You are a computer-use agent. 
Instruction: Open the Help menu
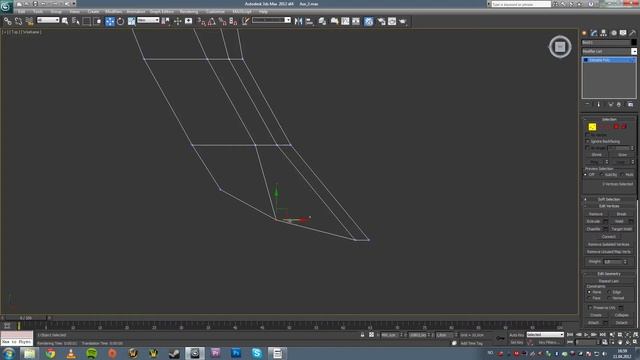[263, 12]
